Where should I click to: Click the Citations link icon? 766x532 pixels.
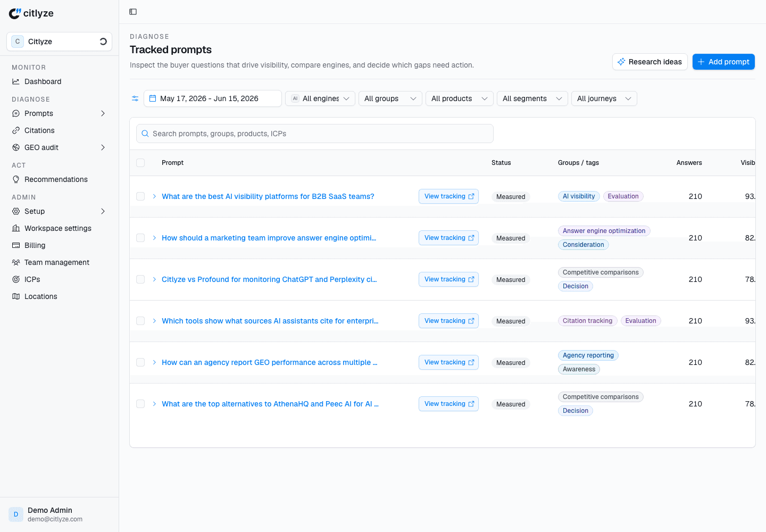coord(16,130)
